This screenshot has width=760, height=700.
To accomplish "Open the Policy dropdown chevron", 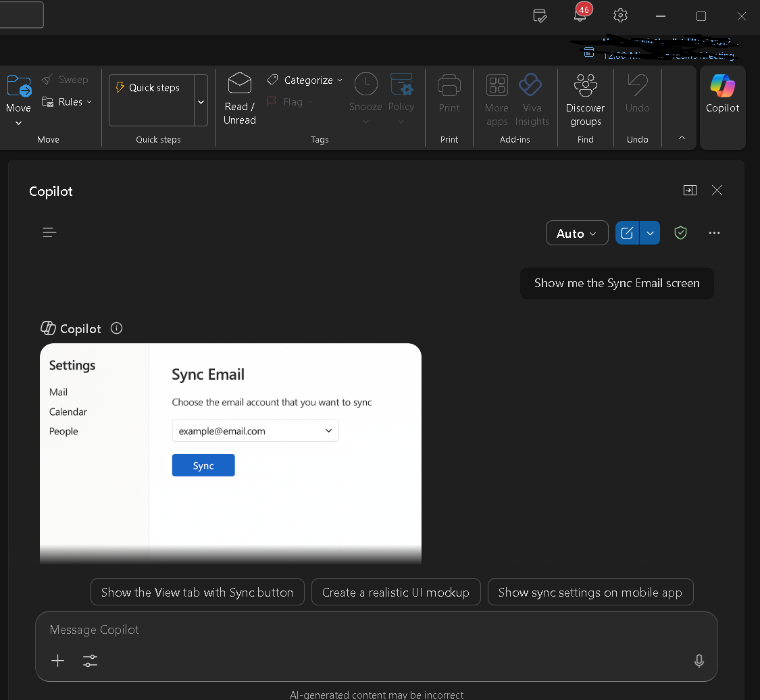I will 401,122.
